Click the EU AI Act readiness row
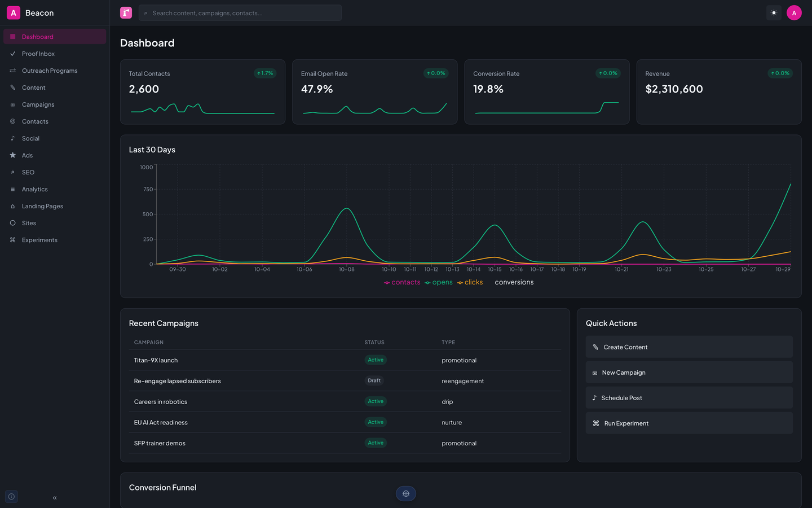Screen dimensions: 812x508 345,422
